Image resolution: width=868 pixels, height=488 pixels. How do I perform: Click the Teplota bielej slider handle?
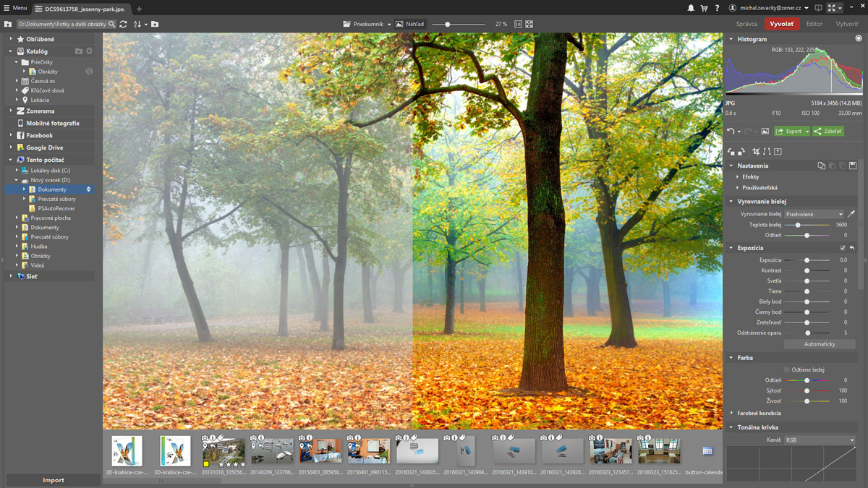pyautogui.click(x=798, y=225)
